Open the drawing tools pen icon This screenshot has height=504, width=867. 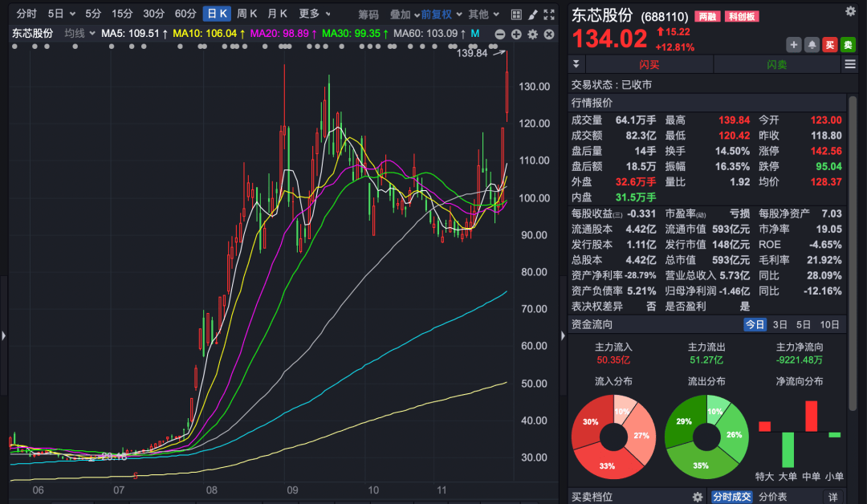point(532,14)
